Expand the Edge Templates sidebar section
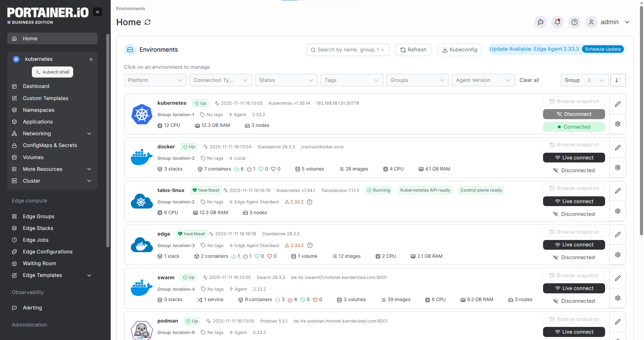644x340 pixels. tap(52, 275)
